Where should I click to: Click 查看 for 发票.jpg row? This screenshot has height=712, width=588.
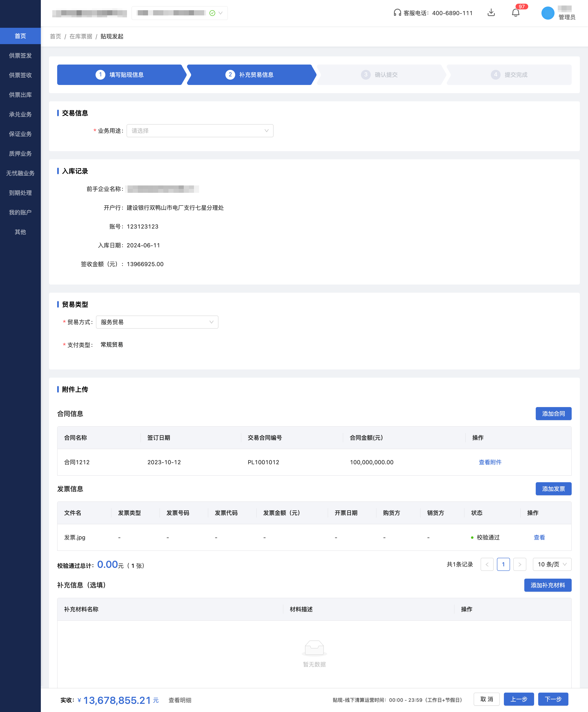539,538
